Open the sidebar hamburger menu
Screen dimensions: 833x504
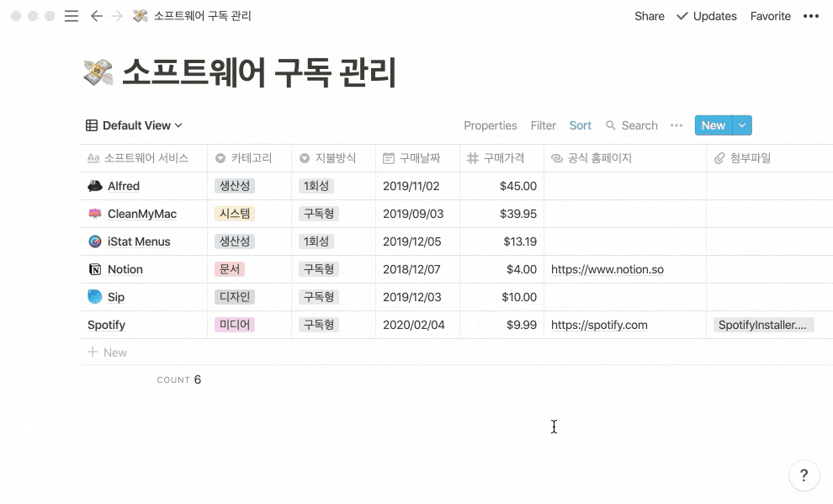coord(72,16)
